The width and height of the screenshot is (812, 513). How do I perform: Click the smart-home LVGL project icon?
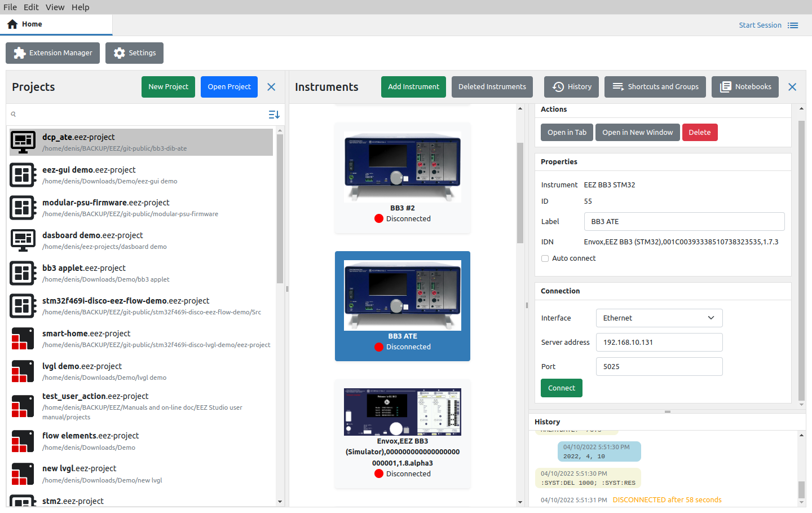(x=23, y=339)
